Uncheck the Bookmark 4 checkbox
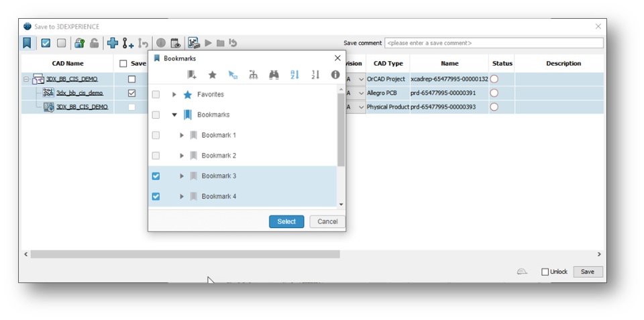The height and width of the screenshot is (320, 644). (x=156, y=197)
